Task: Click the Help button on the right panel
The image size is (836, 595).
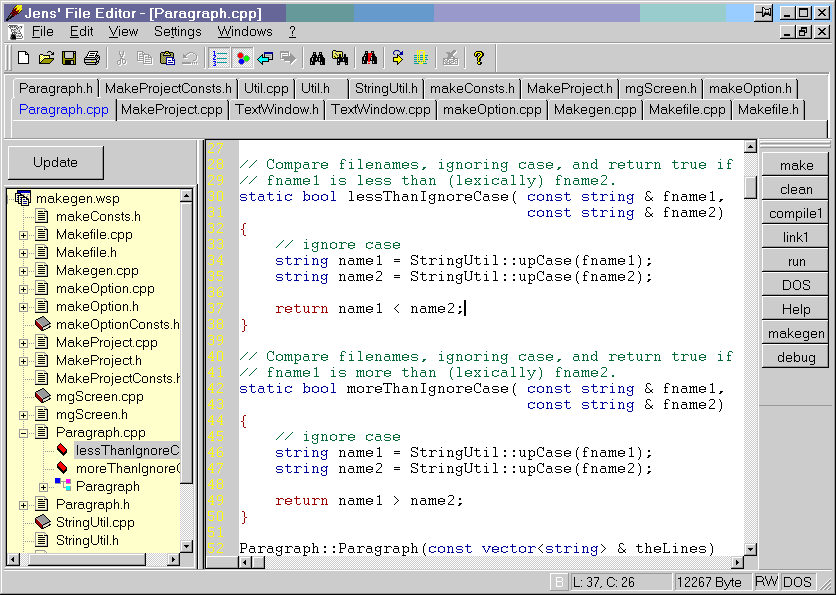Action: pyautogui.click(x=796, y=309)
